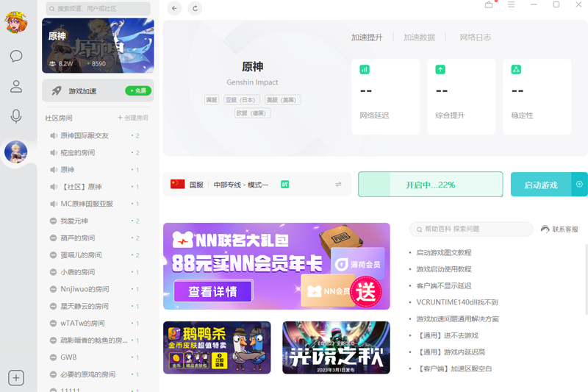The image size is (588, 392).
Task: Open the contacts person icon in sidebar
Action: (15, 86)
